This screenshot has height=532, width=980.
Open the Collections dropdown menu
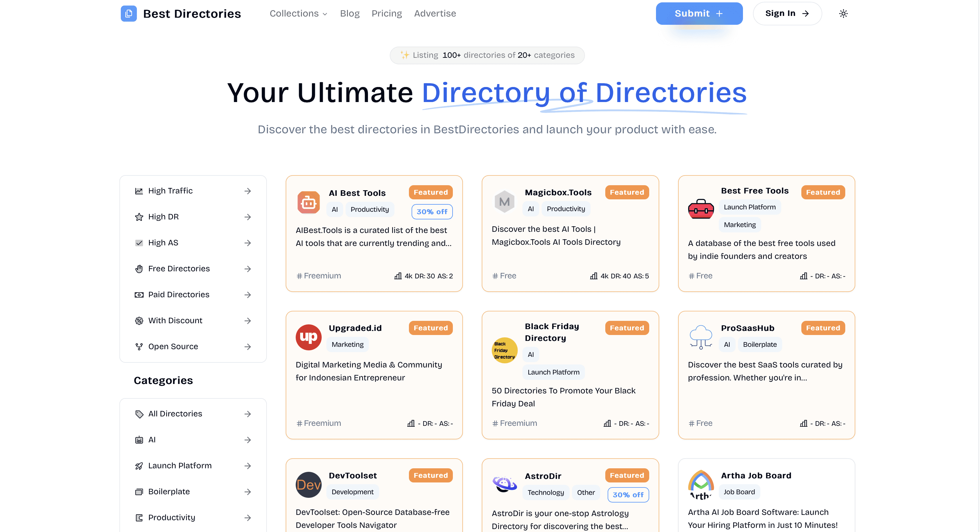point(298,14)
